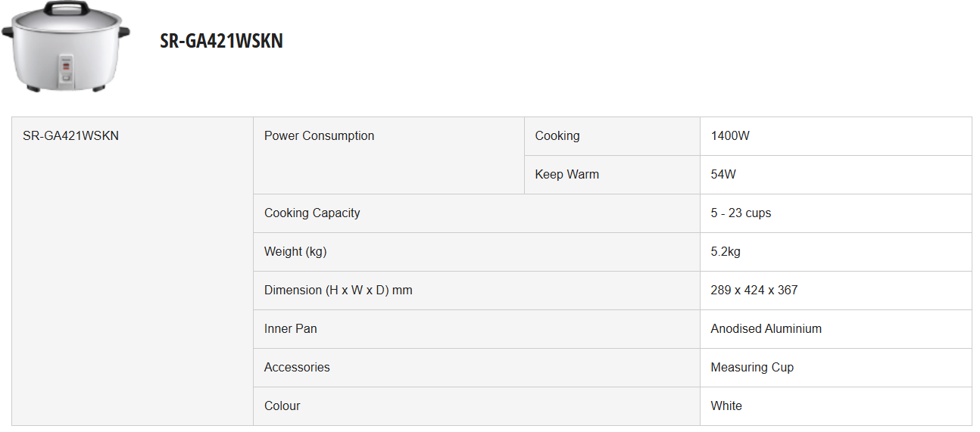Select the 5.2kg weight value
This screenshot has width=980, height=432.
click(x=726, y=252)
